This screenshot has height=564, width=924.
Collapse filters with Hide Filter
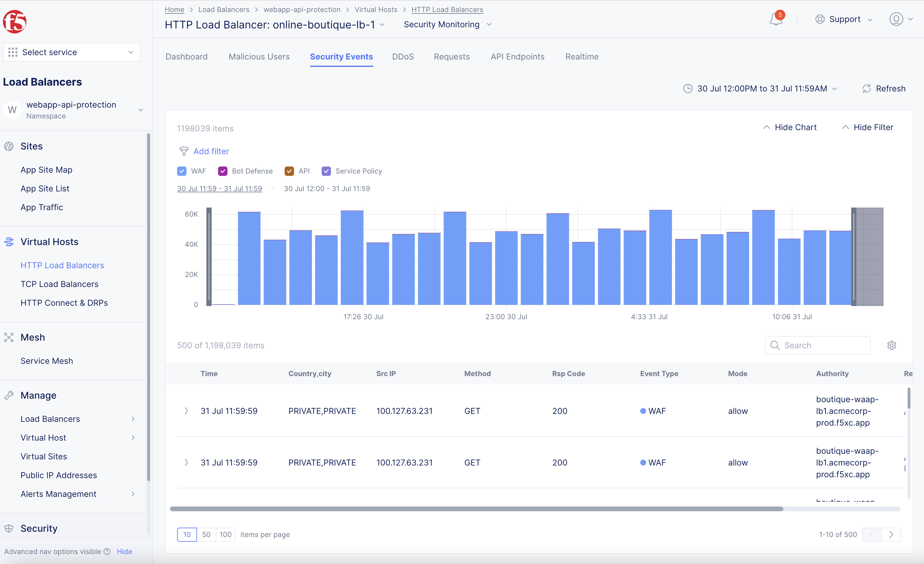tap(868, 128)
